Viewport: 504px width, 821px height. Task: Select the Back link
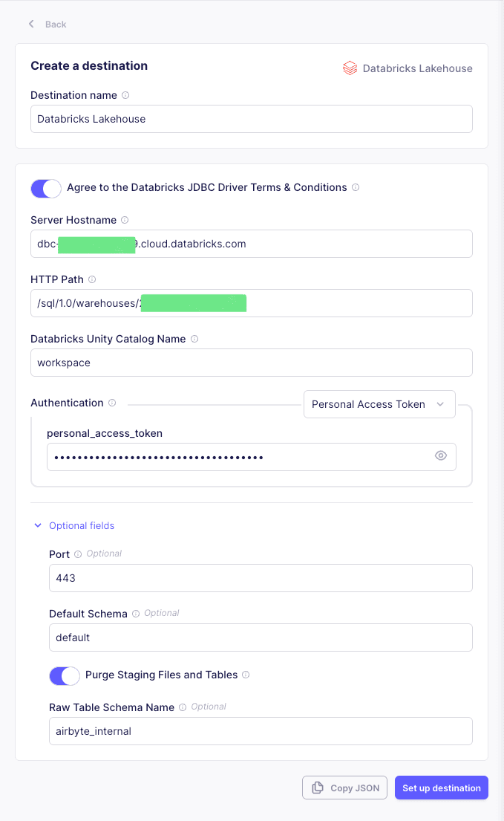point(55,24)
